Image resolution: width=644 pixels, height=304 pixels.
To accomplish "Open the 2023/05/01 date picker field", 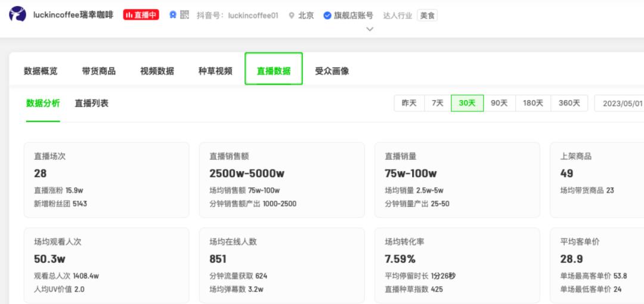I will coord(620,104).
